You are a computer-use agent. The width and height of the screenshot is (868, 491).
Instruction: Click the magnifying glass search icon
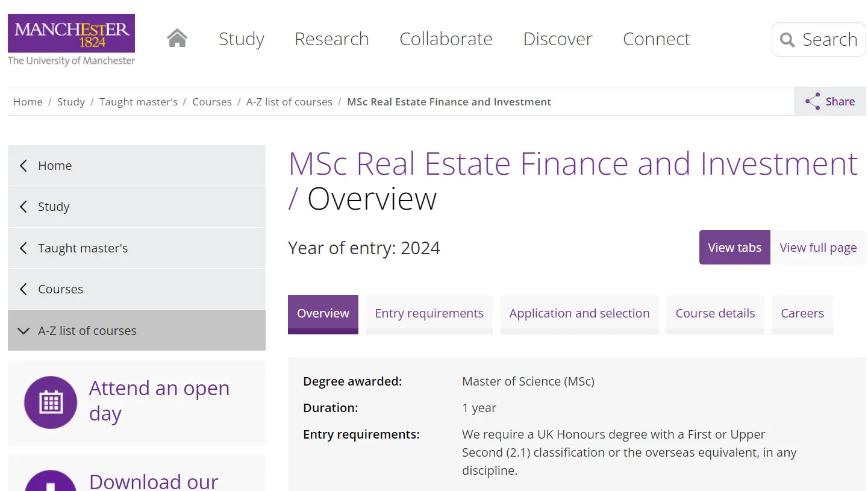[787, 40]
